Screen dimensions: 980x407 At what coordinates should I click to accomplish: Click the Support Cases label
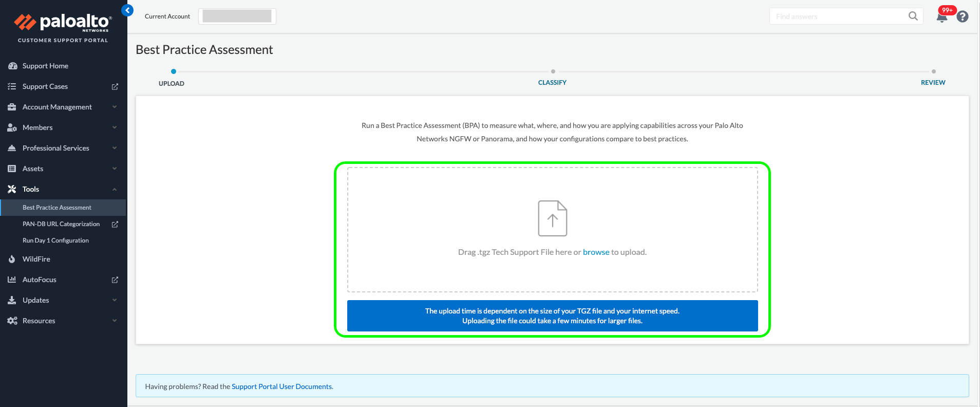(x=45, y=86)
